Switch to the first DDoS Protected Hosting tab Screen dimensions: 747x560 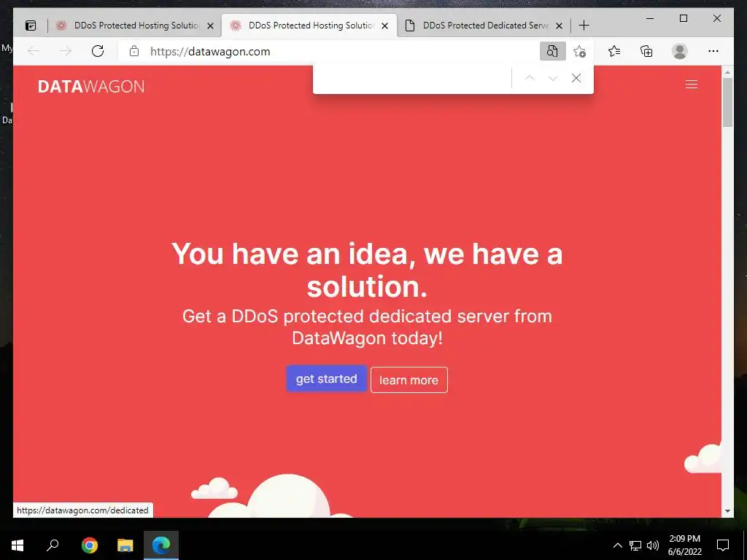coord(134,26)
